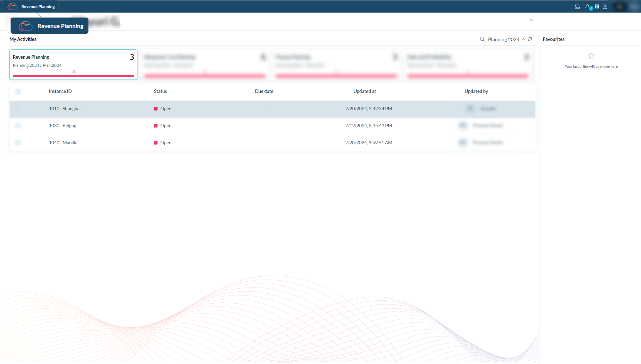Open the apps grid icon
Image resolution: width=641 pixels, height=364 pixels.
pyautogui.click(x=597, y=6)
